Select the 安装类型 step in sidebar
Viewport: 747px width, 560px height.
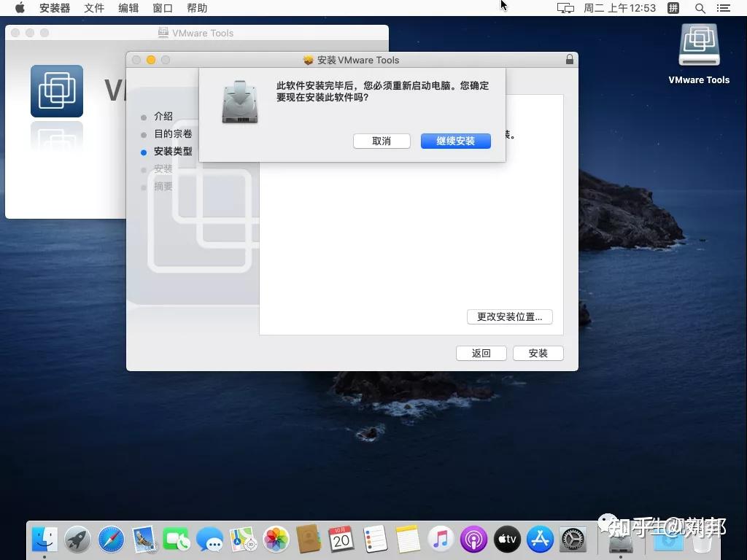point(172,152)
